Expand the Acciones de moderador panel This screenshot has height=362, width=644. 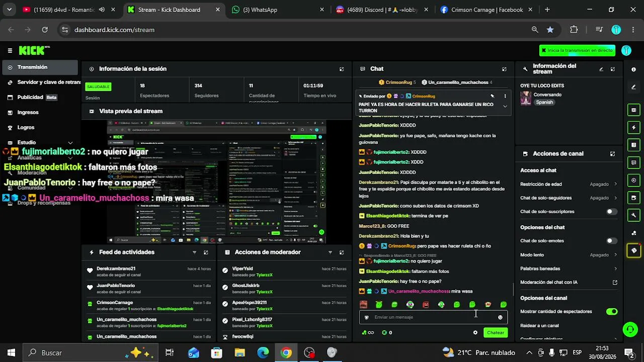342,252
